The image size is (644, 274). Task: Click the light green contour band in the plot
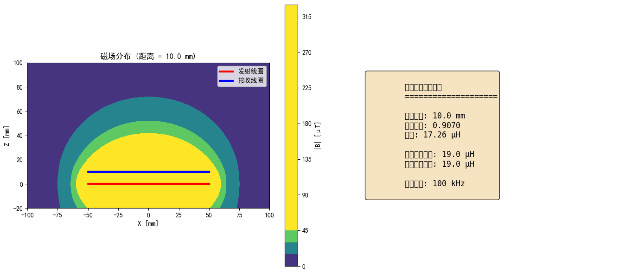[148, 128]
